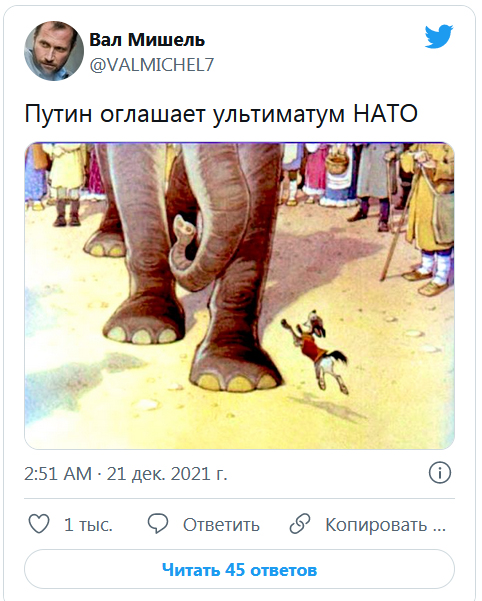Click the chain link copy icon
The height and width of the screenshot is (601, 482).
300,524
